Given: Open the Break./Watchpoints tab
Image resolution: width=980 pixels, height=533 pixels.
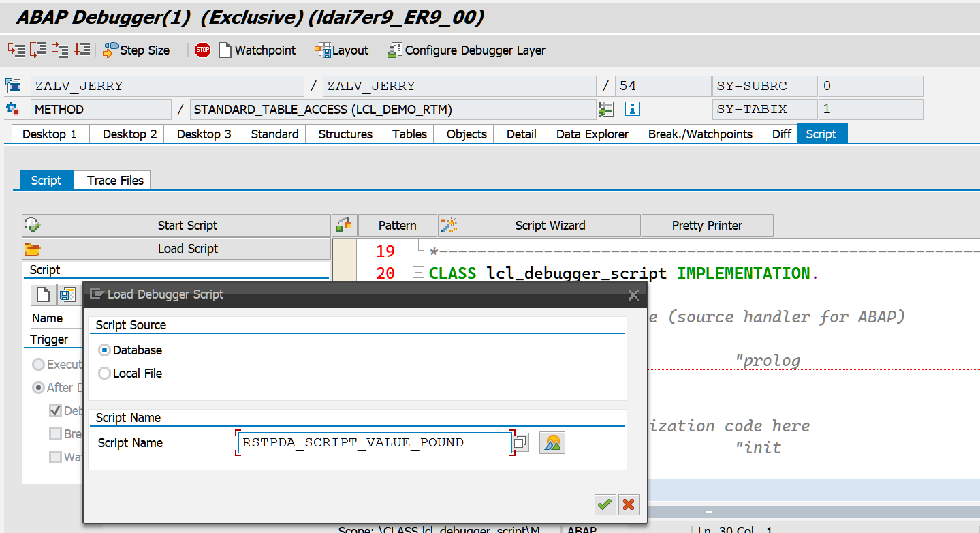Looking at the screenshot, I should [700, 134].
